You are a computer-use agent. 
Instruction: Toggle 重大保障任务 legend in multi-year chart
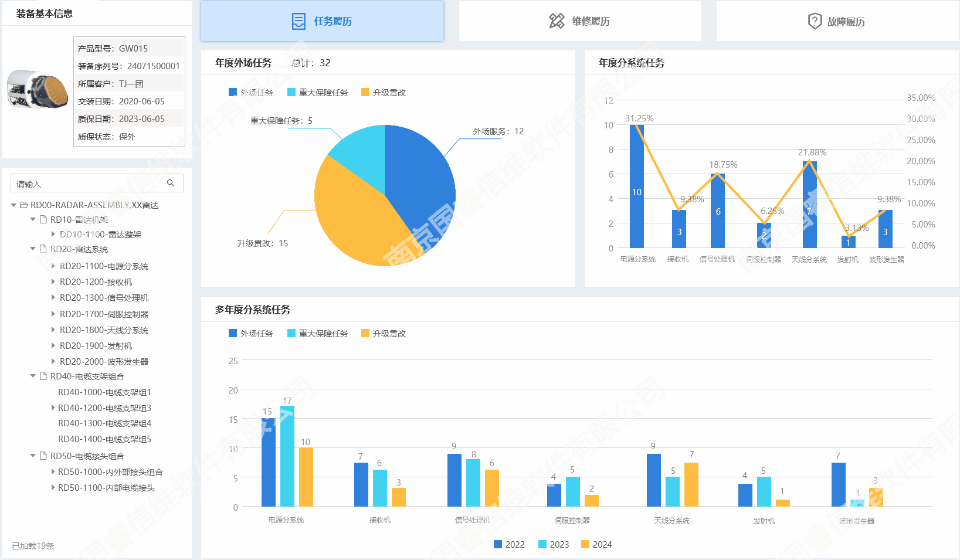pyautogui.click(x=317, y=334)
